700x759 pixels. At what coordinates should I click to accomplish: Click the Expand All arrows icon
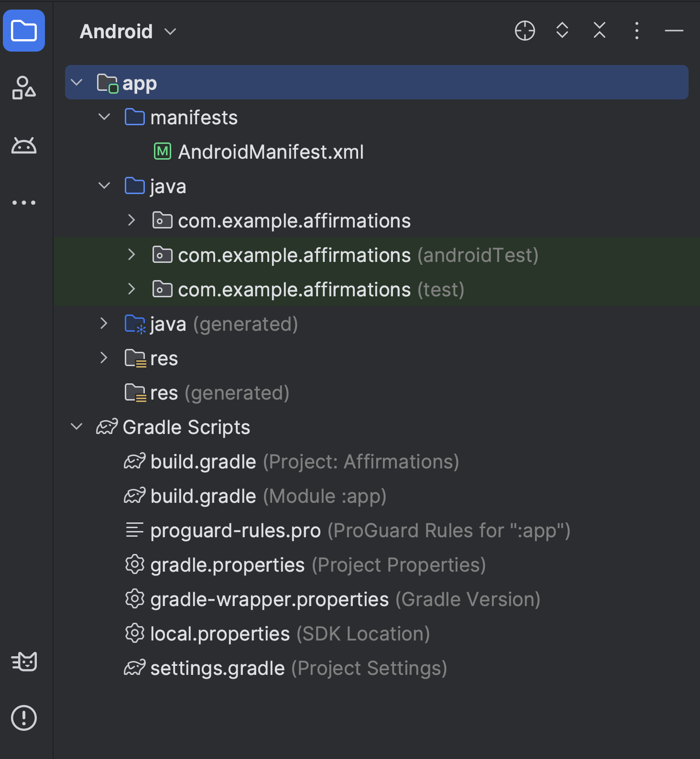tap(562, 31)
